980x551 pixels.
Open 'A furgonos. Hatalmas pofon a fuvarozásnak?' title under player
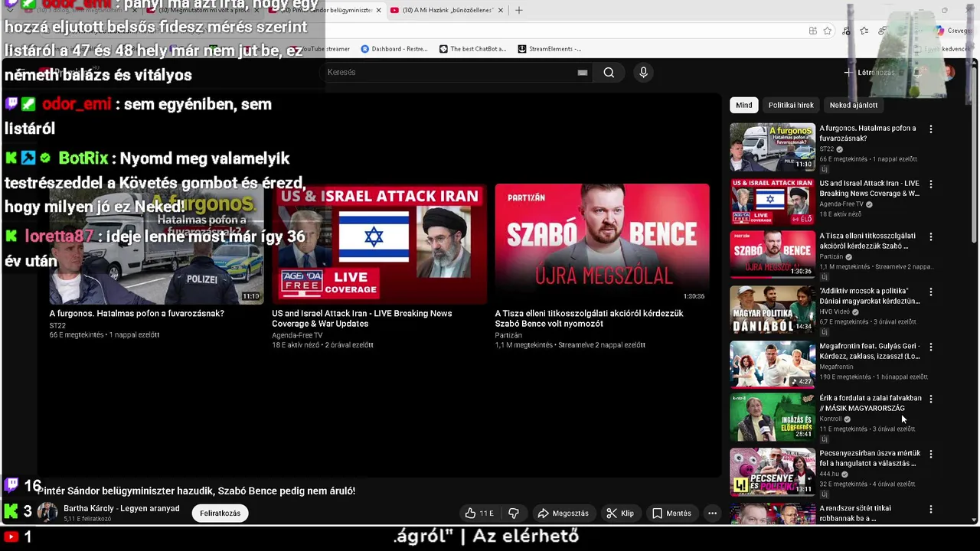coord(137,313)
